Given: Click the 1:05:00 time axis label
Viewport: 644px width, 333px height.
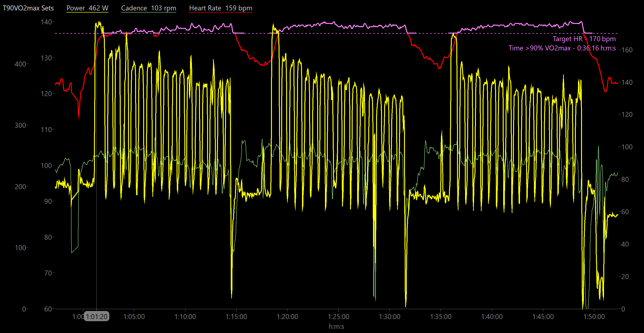Looking at the screenshot, I should tap(134, 316).
